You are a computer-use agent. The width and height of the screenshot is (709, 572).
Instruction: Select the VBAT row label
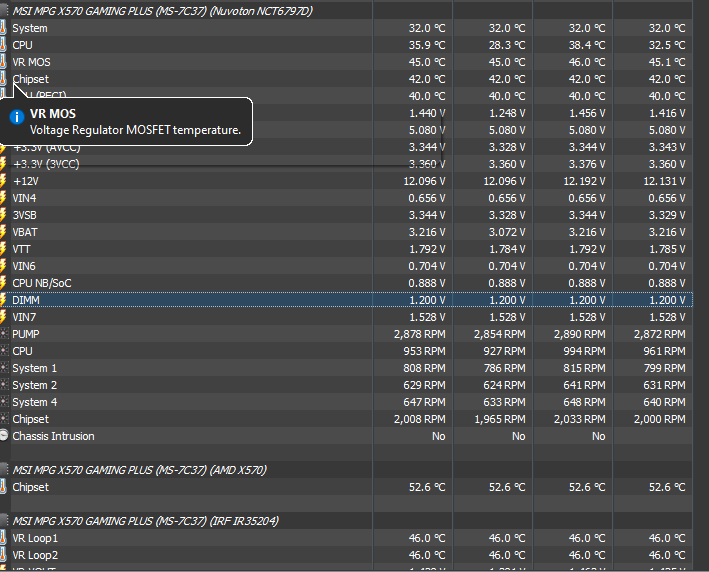pos(25,232)
